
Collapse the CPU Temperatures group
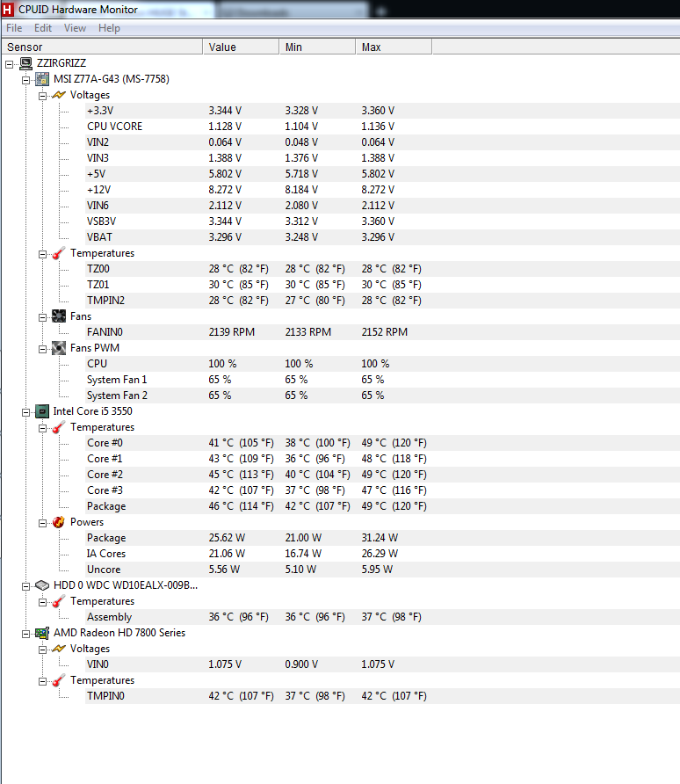pos(42,428)
